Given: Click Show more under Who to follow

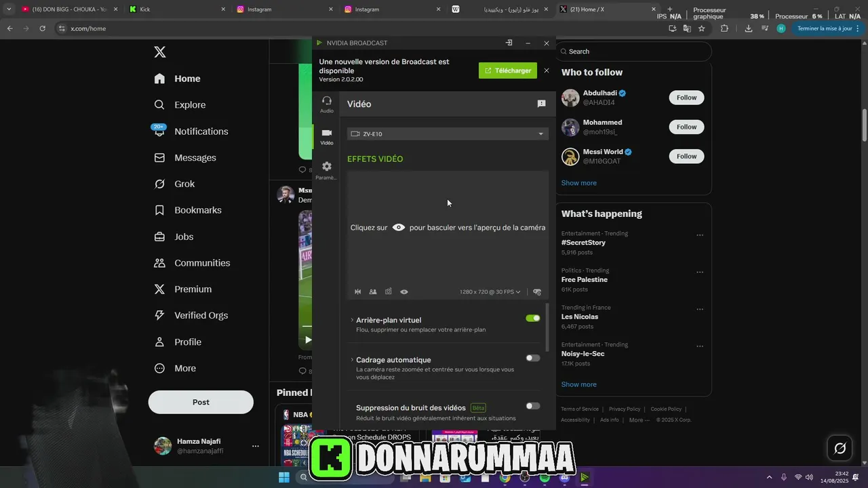Looking at the screenshot, I should click(578, 183).
